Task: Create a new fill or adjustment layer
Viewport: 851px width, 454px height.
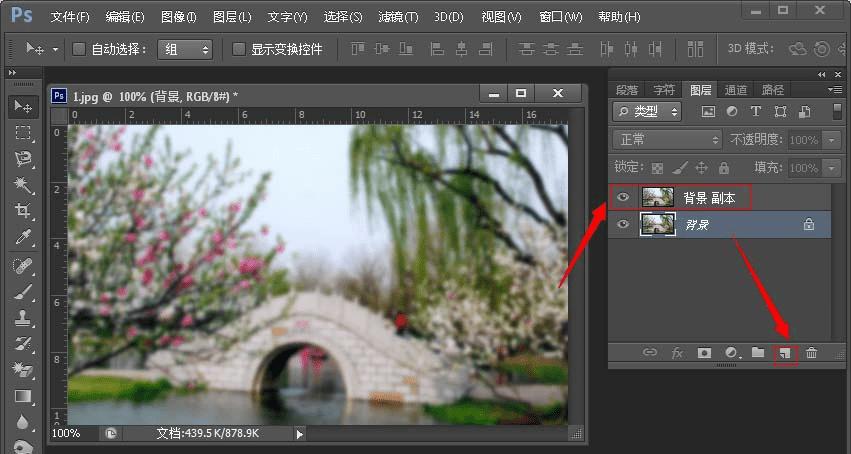Action: click(732, 353)
